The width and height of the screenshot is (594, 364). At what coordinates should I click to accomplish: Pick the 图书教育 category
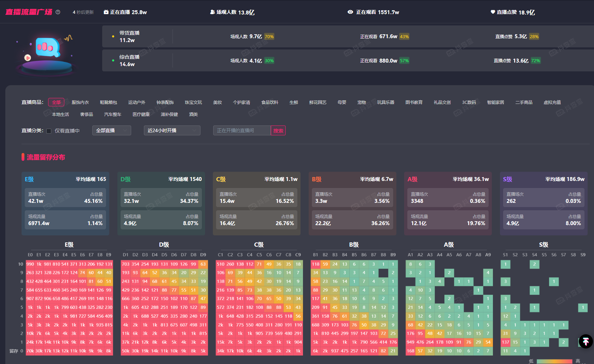[x=414, y=102]
